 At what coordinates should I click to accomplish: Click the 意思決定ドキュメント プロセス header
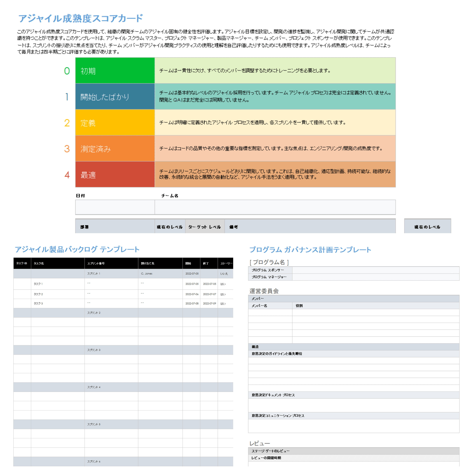click(354, 395)
